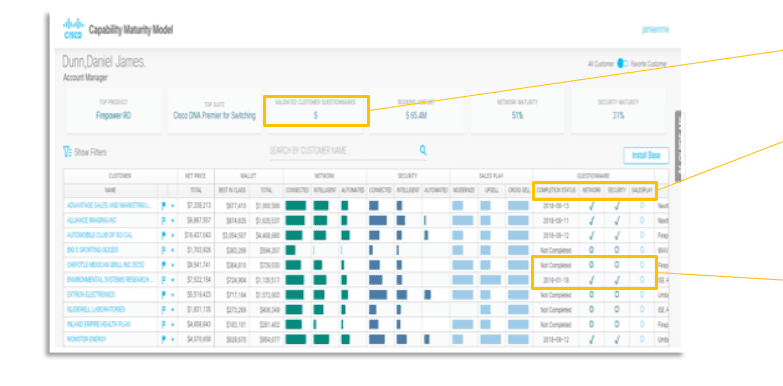Click Security checkmark for Monster Energy row
The width and height of the screenshot is (783, 386).
(617, 340)
